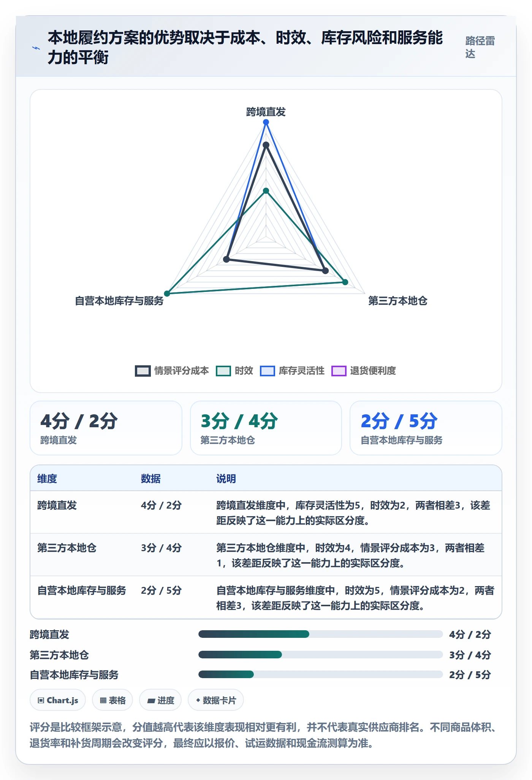Click the card title 本地履约方案的优势
Viewport: 532px width, 780px height.
[x=245, y=48]
